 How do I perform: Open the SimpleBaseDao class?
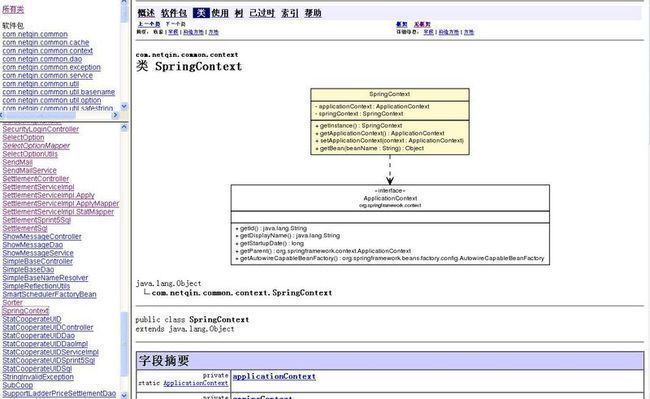click(x=28, y=270)
